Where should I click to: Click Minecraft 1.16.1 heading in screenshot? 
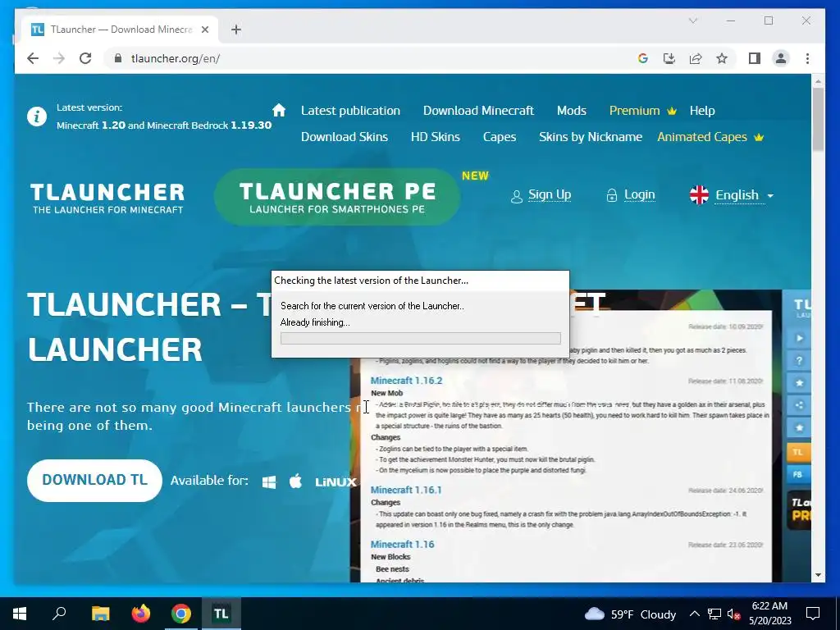click(406, 490)
